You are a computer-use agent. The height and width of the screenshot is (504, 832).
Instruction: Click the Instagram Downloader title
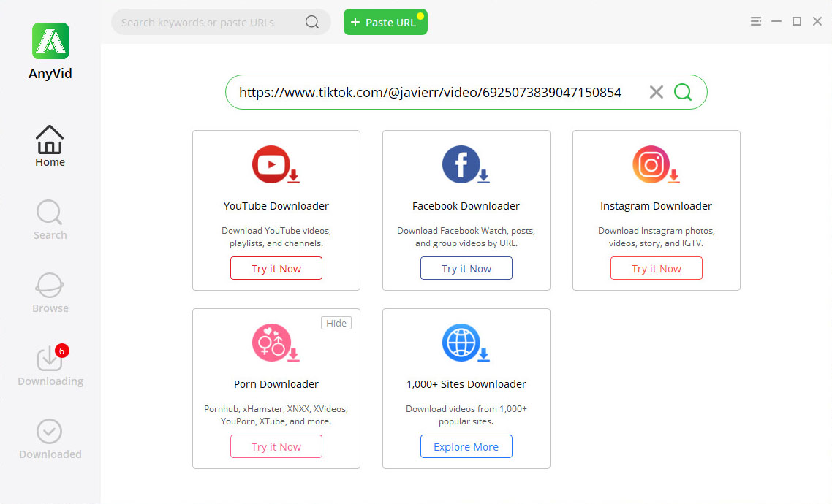(x=656, y=206)
